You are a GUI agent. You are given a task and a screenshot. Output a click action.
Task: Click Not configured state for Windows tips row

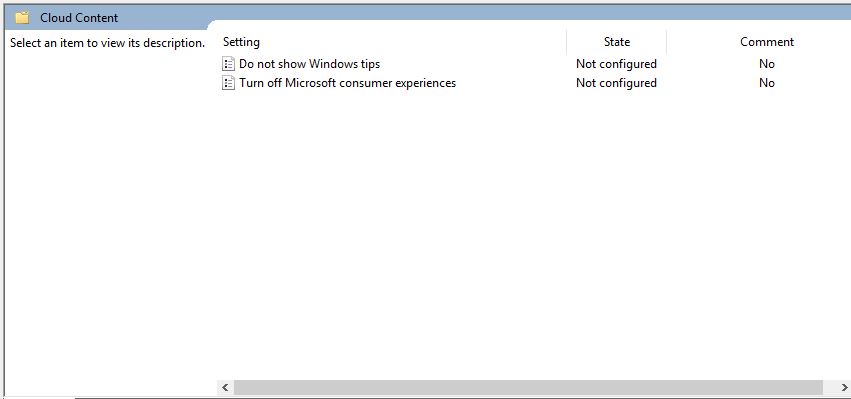[616, 64]
